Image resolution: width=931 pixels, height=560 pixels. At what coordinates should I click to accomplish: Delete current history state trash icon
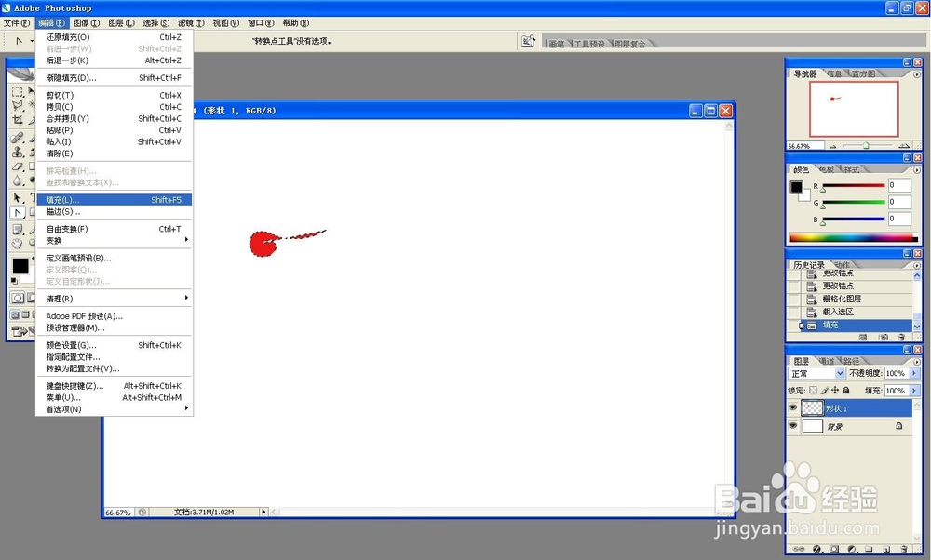[901, 337]
